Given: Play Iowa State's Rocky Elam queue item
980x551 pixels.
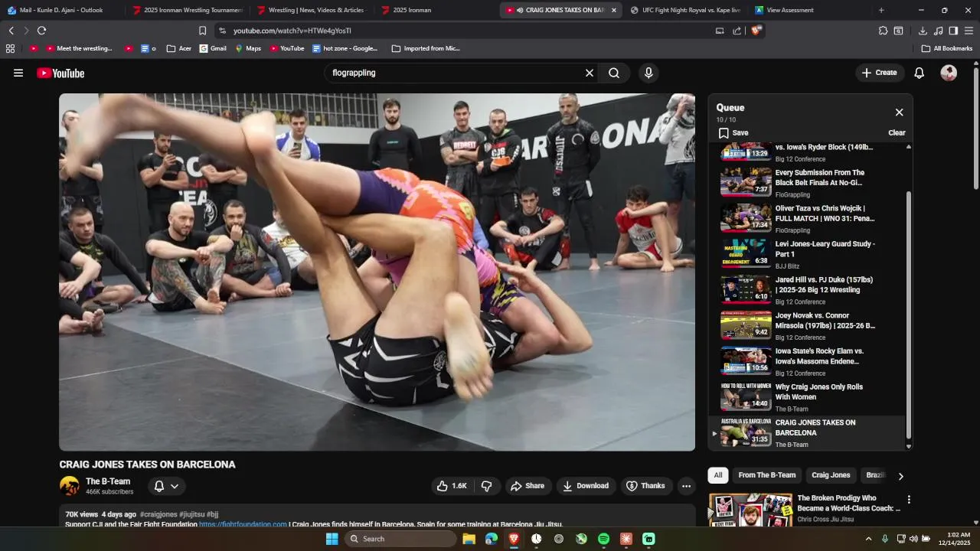Looking at the screenshot, I should tap(806, 361).
